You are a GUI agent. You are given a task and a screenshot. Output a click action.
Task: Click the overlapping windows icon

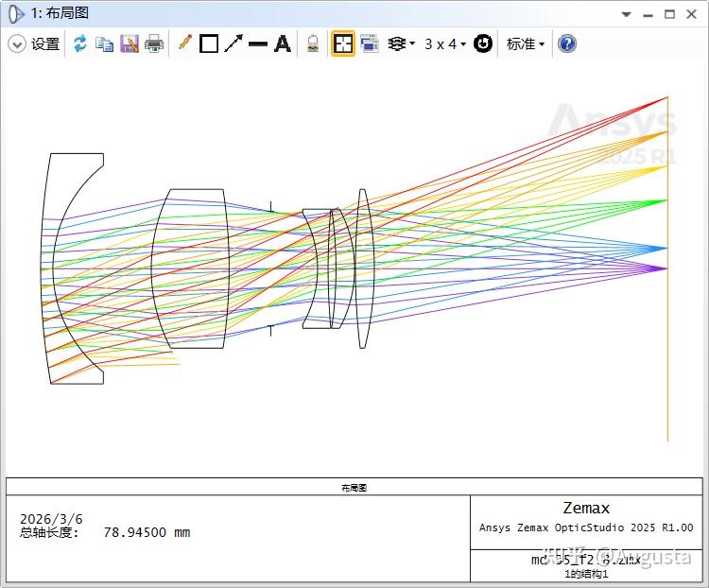(x=370, y=43)
